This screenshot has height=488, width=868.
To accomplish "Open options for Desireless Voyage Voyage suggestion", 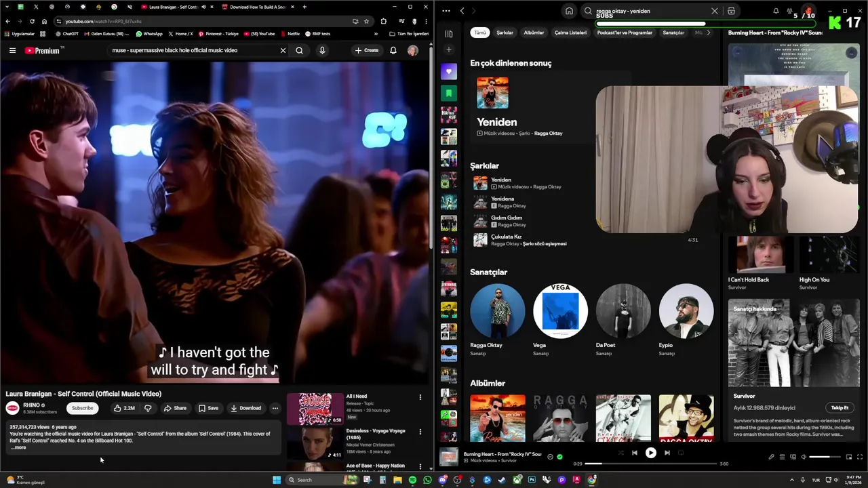I will [x=420, y=432].
